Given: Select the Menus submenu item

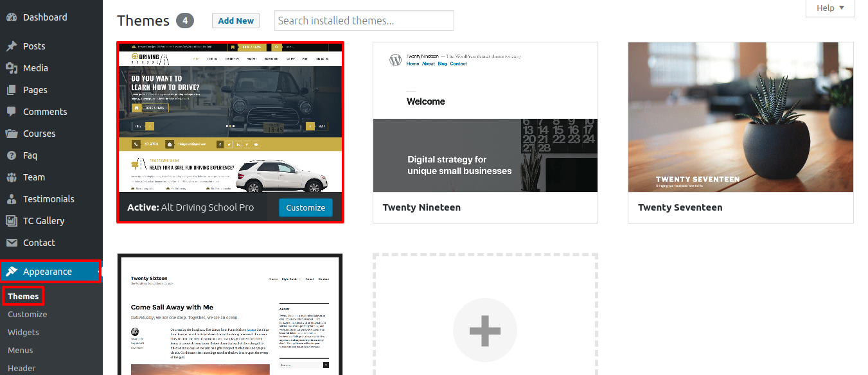Looking at the screenshot, I should [21, 351].
